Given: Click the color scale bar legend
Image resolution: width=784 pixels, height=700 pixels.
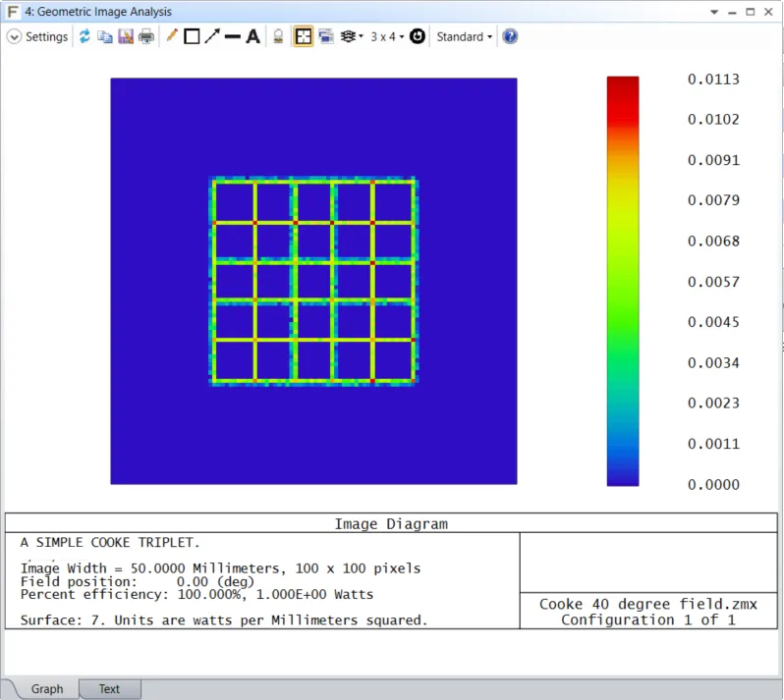Looking at the screenshot, I should [623, 281].
